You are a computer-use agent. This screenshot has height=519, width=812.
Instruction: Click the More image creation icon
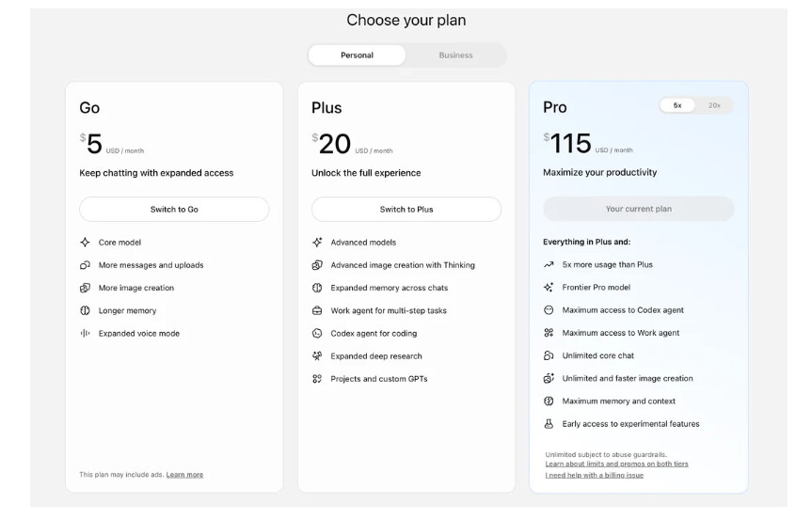click(x=85, y=288)
